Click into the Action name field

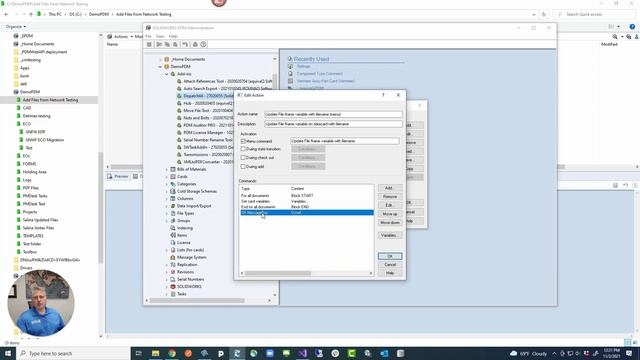[x=333, y=114]
